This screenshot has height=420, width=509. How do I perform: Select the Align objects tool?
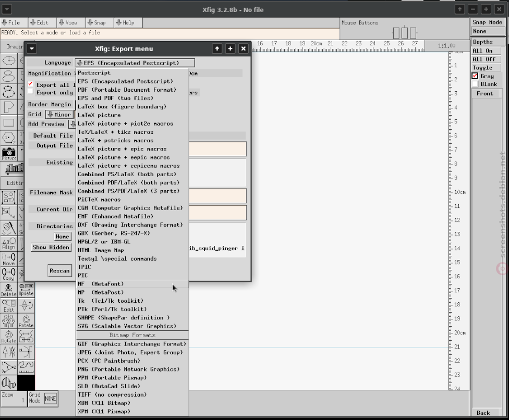tap(9, 244)
